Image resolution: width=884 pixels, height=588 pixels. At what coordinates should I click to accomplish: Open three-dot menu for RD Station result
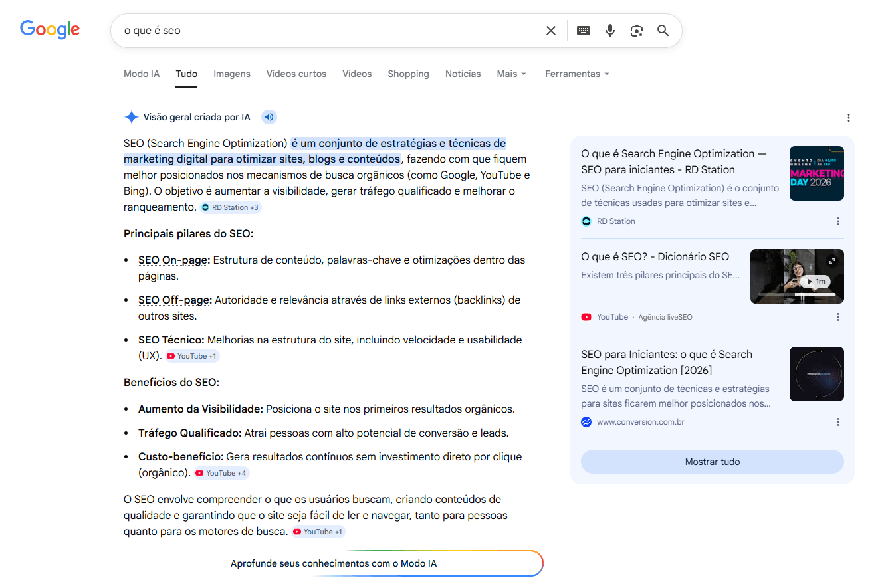tap(838, 221)
